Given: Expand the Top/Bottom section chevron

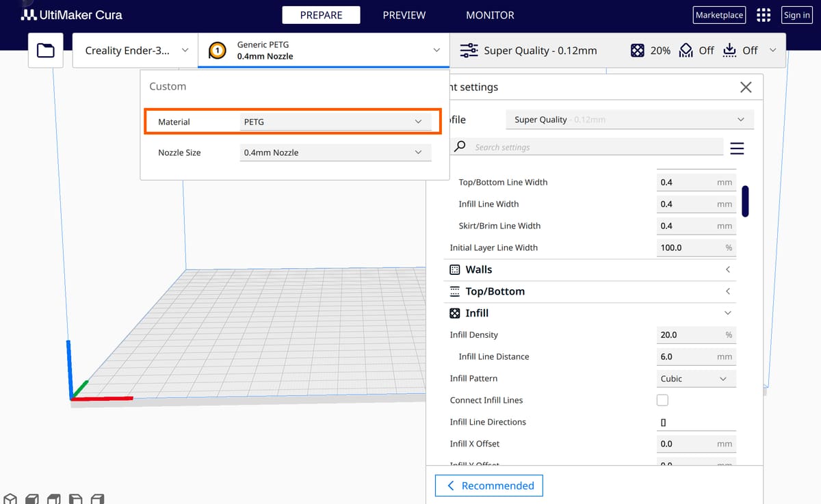Looking at the screenshot, I should [728, 291].
